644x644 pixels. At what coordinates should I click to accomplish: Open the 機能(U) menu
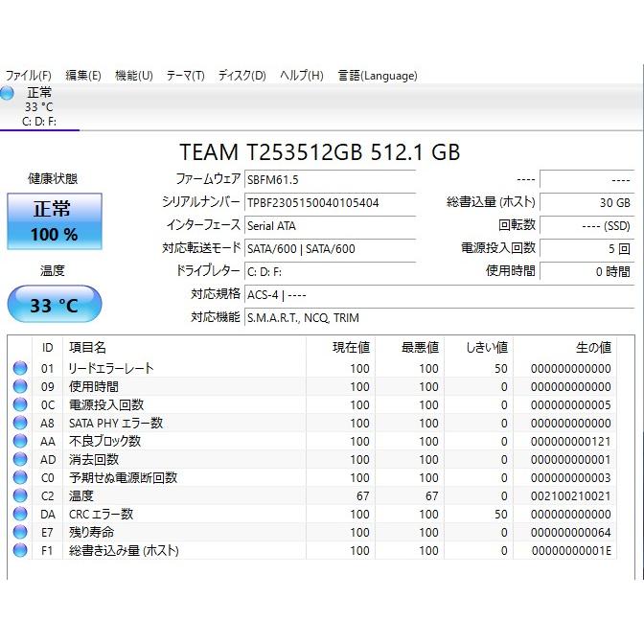point(133,76)
